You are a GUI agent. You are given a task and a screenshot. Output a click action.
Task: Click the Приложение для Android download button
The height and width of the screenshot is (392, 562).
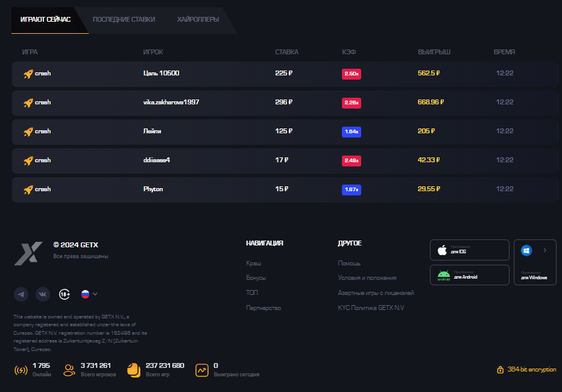tap(470, 275)
